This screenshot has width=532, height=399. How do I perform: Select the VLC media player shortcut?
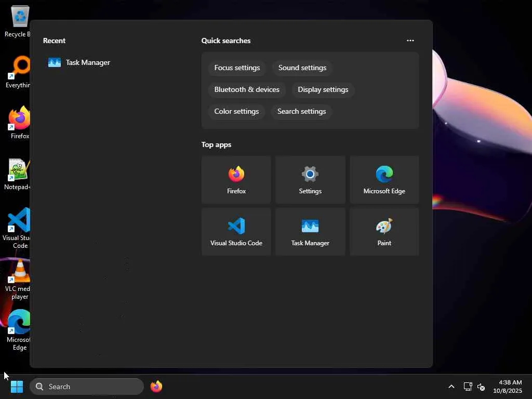coord(18,279)
